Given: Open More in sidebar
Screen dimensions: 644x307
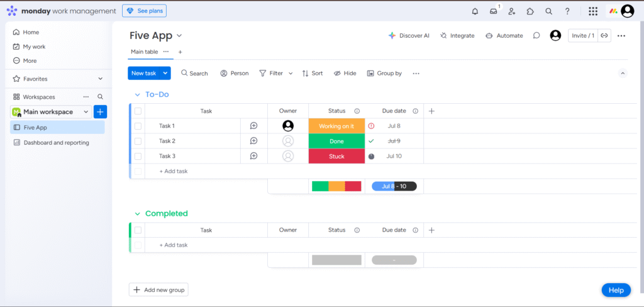Looking at the screenshot, I should point(25,60).
